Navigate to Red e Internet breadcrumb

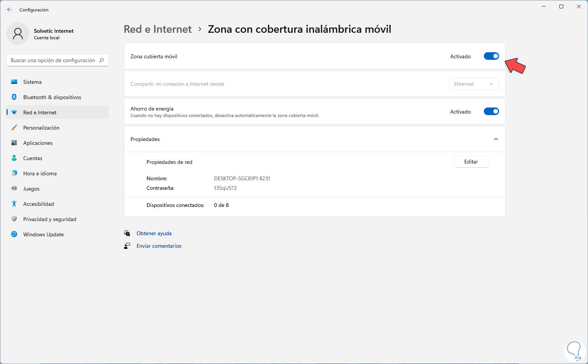pos(158,29)
